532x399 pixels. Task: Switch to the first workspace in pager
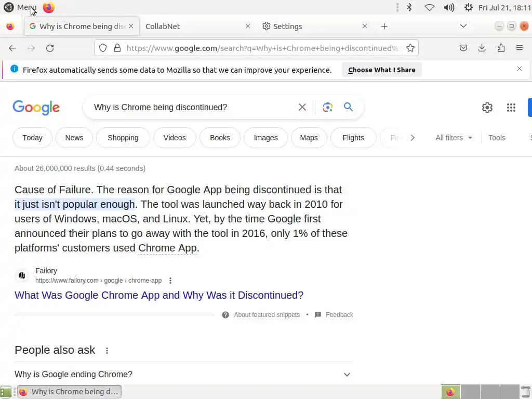point(450,392)
